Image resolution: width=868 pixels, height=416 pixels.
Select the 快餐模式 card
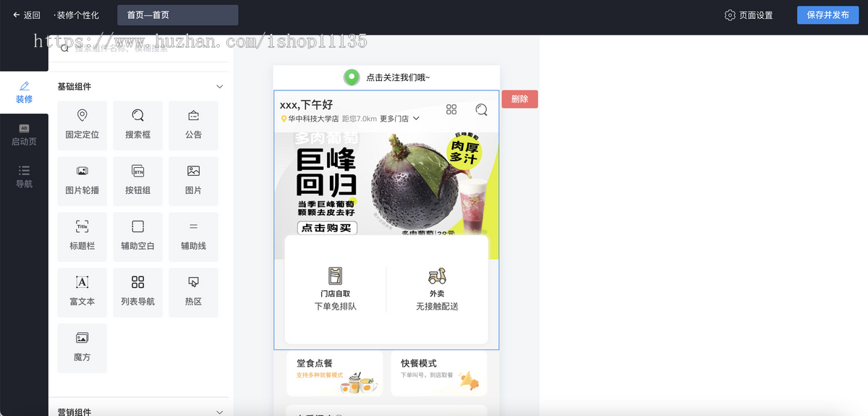(x=439, y=373)
